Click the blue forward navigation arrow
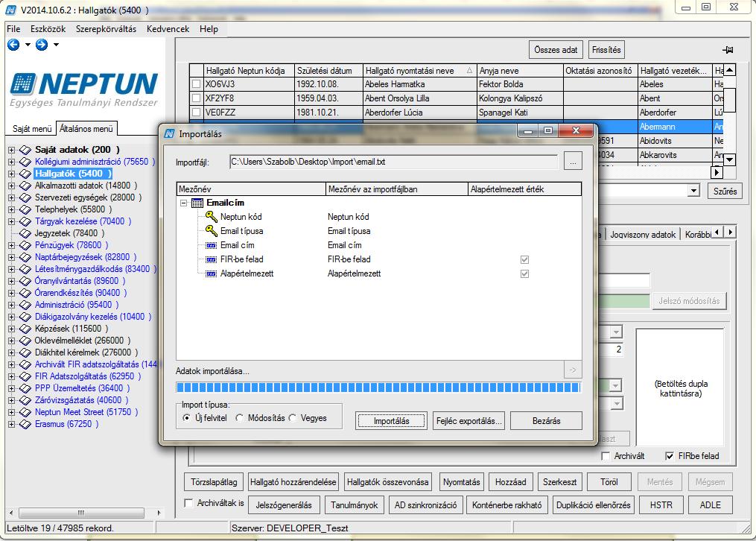756x541 pixels. [x=42, y=45]
